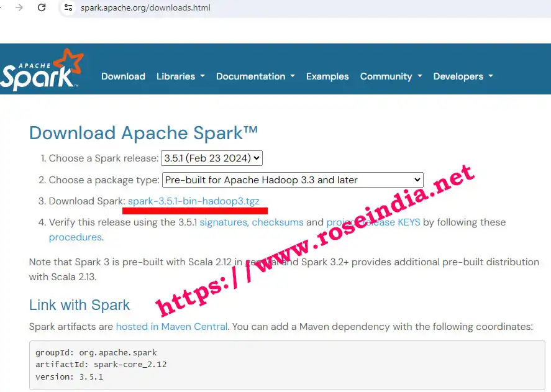Click the 'Choose a Spark release:' label
551x392 pixels.
[x=104, y=158]
